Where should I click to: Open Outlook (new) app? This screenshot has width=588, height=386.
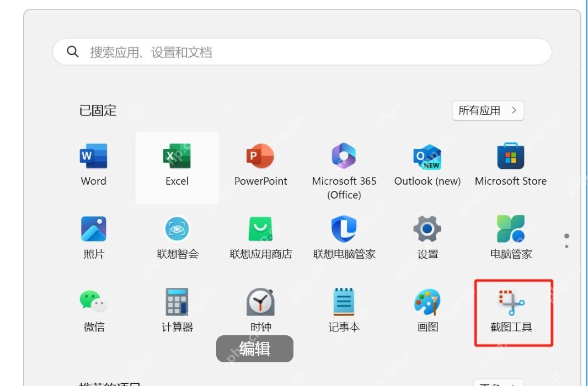[x=427, y=157]
